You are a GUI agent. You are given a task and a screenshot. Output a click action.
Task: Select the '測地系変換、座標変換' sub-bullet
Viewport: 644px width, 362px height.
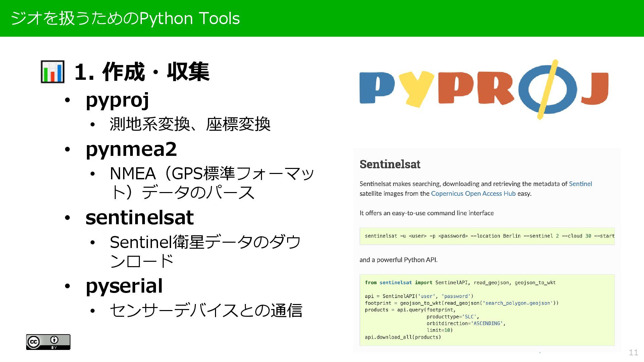click(x=190, y=124)
